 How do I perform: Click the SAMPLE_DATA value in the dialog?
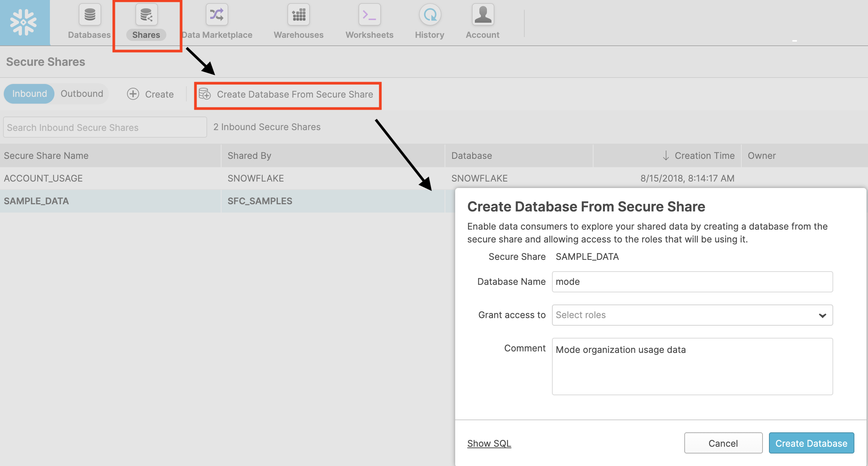click(587, 256)
